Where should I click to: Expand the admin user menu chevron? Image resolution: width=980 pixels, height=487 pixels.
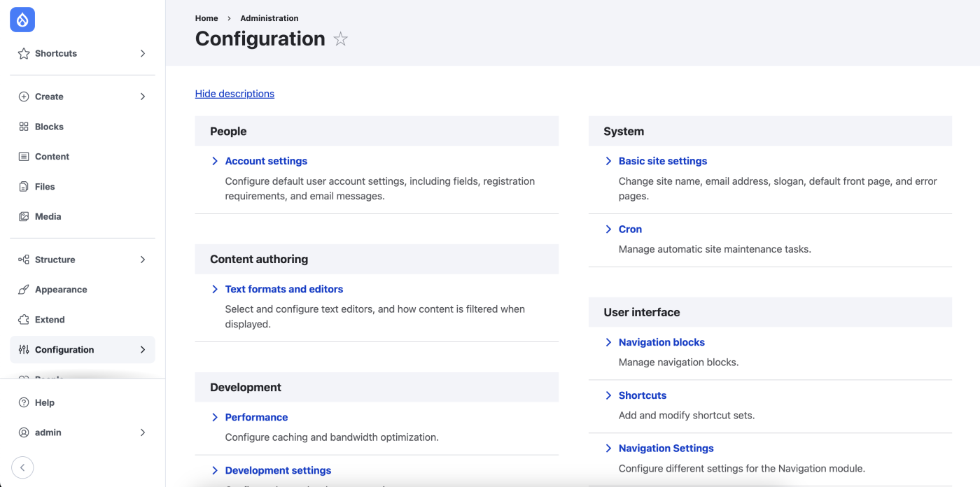coord(143,432)
